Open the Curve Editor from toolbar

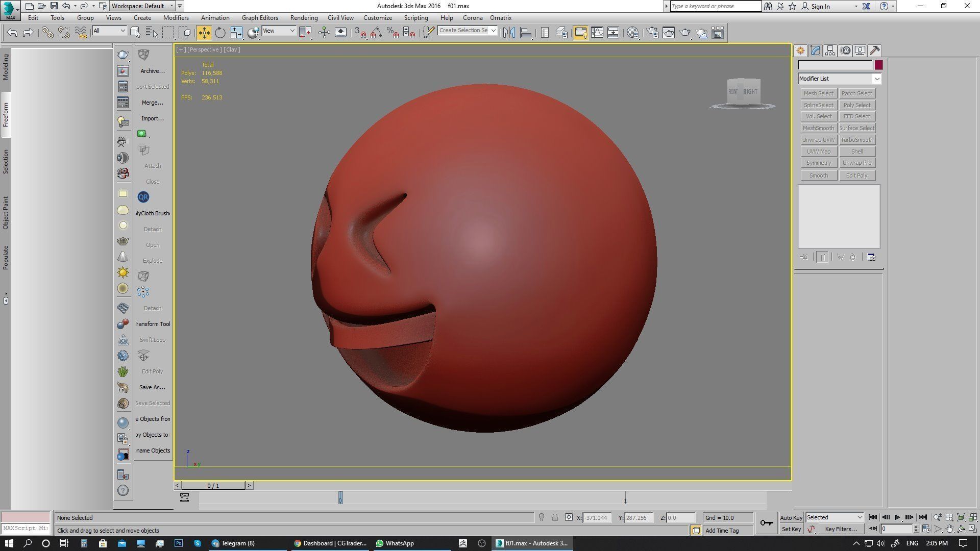pyautogui.click(x=597, y=33)
